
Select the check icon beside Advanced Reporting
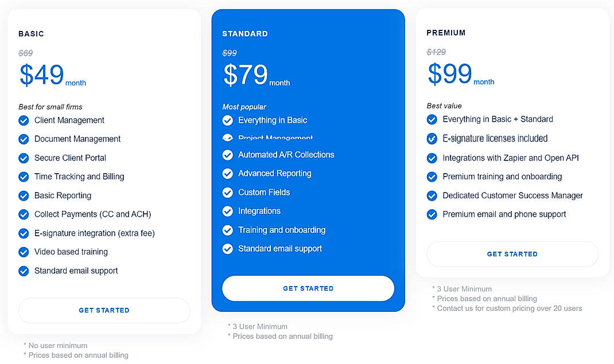click(x=227, y=174)
